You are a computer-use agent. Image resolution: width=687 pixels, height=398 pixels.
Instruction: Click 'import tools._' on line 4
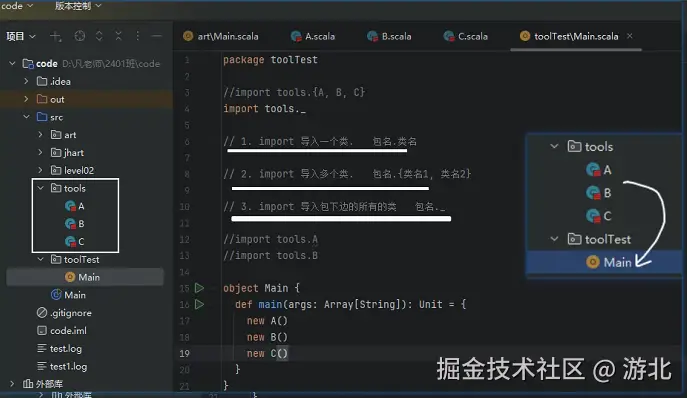(x=265, y=109)
